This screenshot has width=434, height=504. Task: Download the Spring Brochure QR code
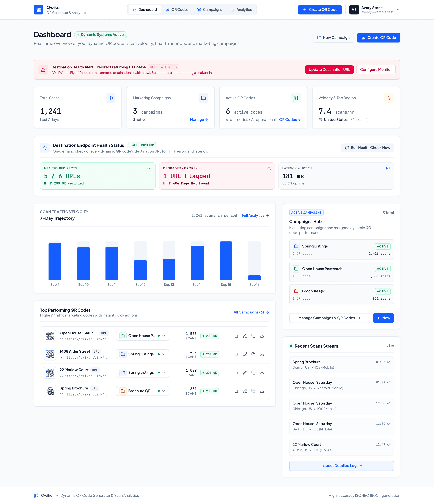pos(262,391)
